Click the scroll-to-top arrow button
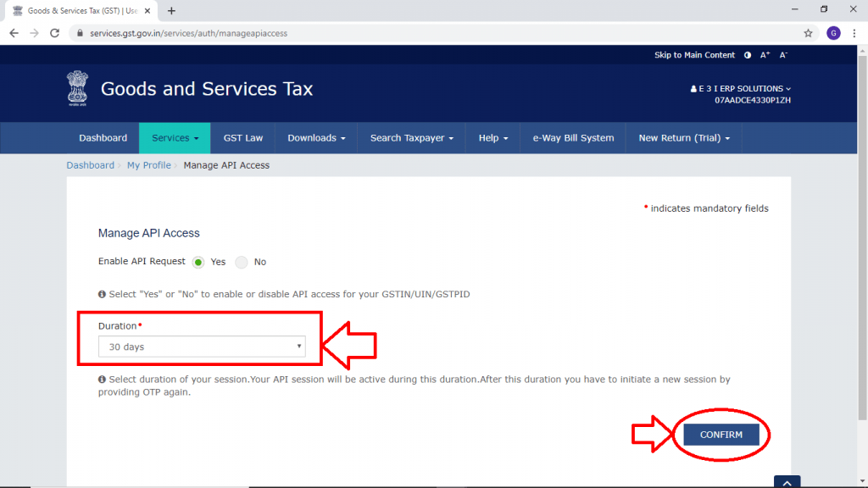 coord(787,481)
